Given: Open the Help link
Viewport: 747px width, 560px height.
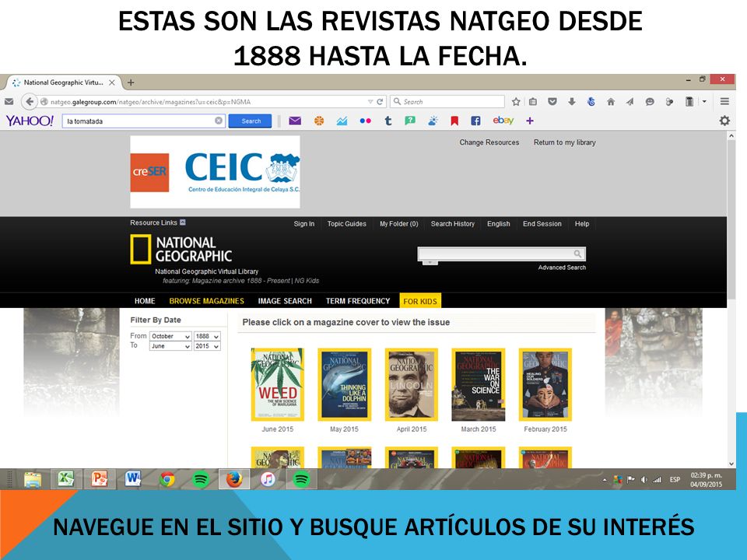Looking at the screenshot, I should [582, 224].
